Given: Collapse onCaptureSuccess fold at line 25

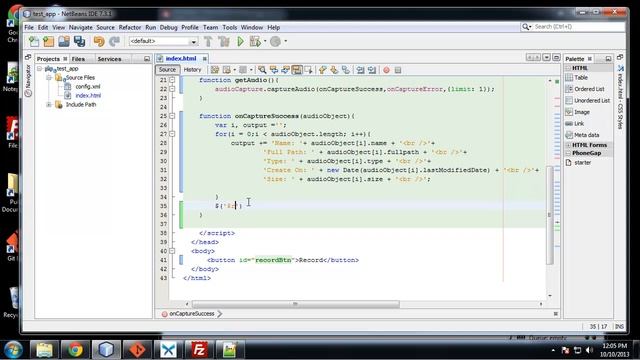Looking at the screenshot, I should 172,116.
